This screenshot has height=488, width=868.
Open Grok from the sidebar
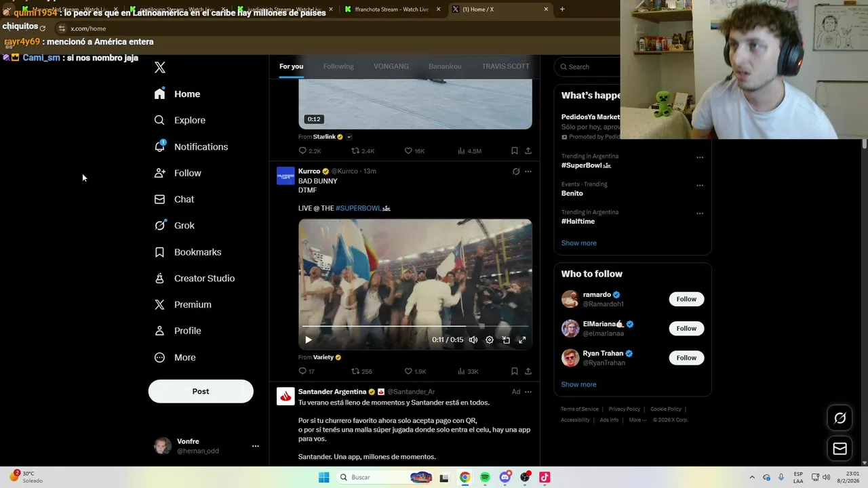(x=174, y=226)
